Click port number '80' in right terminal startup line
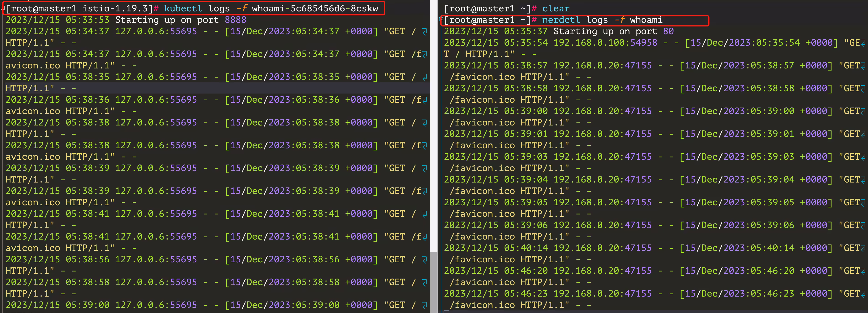The image size is (868, 313). click(x=668, y=31)
